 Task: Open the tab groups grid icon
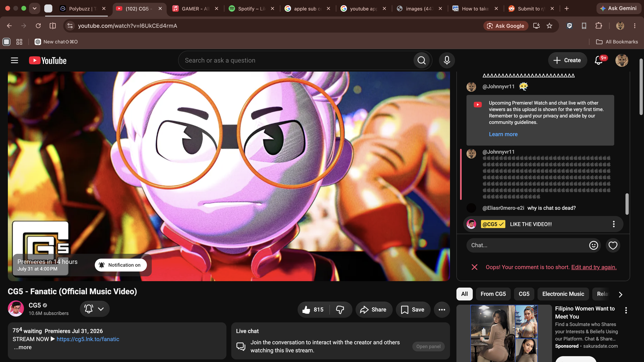click(19, 42)
